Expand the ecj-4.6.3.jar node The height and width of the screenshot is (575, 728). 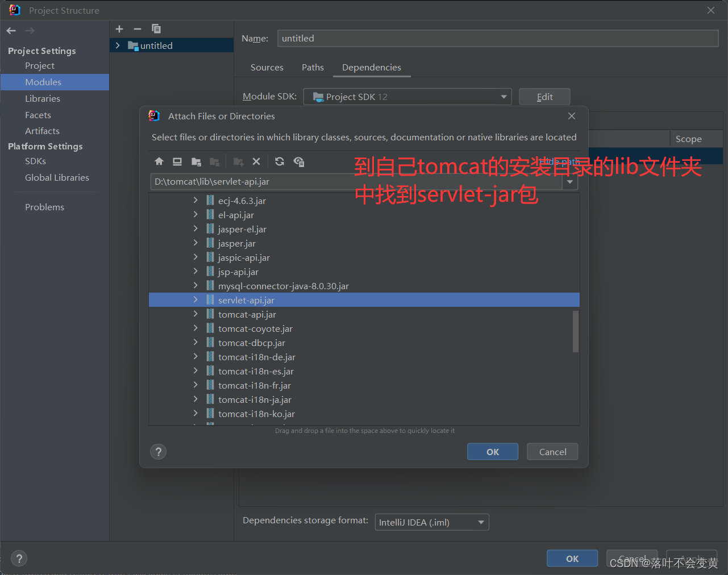[195, 200]
